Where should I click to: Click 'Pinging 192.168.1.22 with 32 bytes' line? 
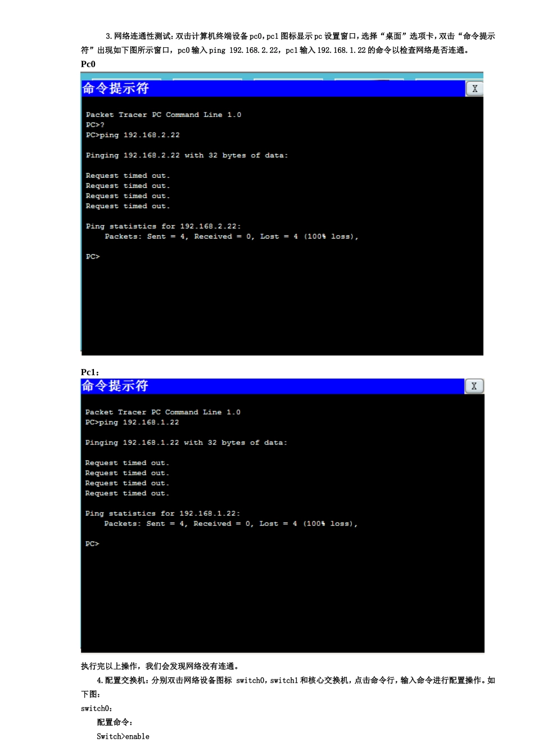[x=186, y=443]
